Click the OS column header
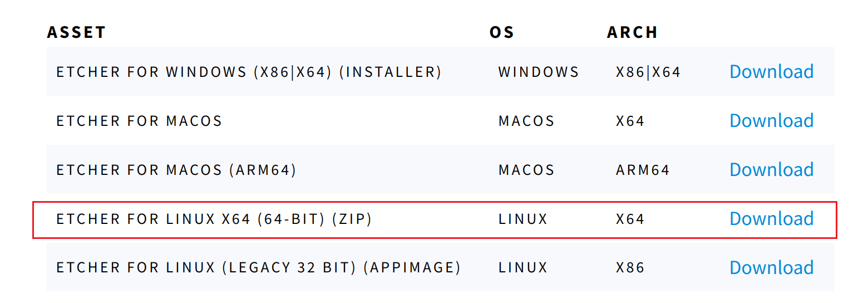Screen dimensions: 868x303 tap(501, 32)
